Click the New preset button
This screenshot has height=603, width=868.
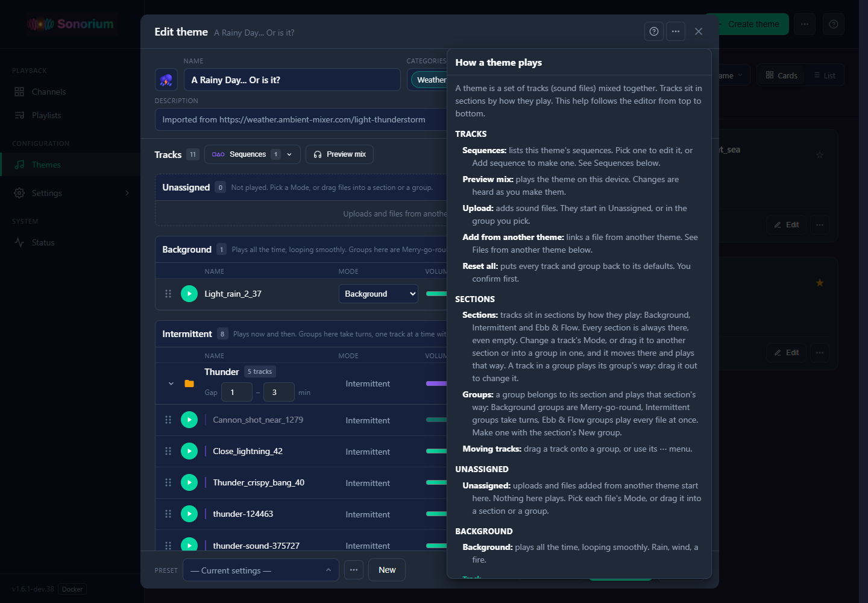click(387, 570)
